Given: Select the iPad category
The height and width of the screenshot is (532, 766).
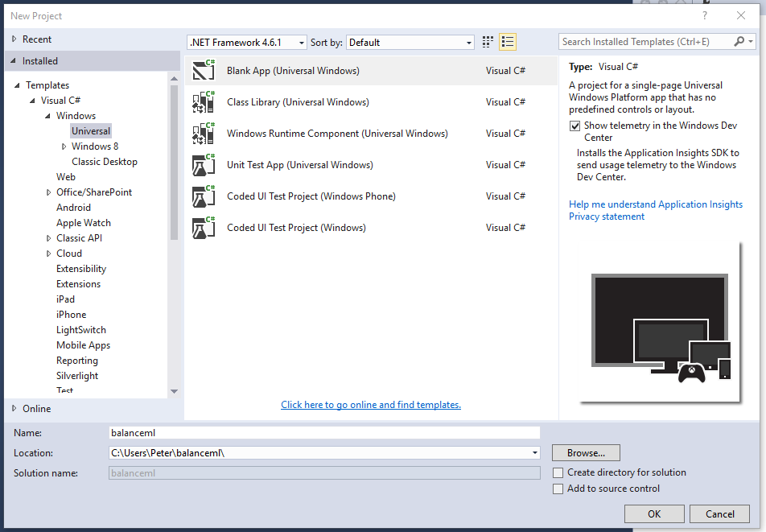Looking at the screenshot, I should click(65, 299).
